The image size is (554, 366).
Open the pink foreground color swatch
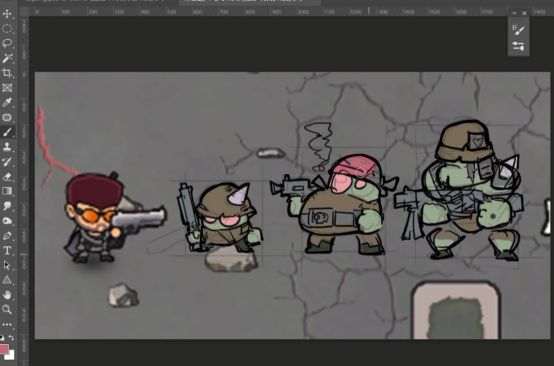(x=4, y=349)
